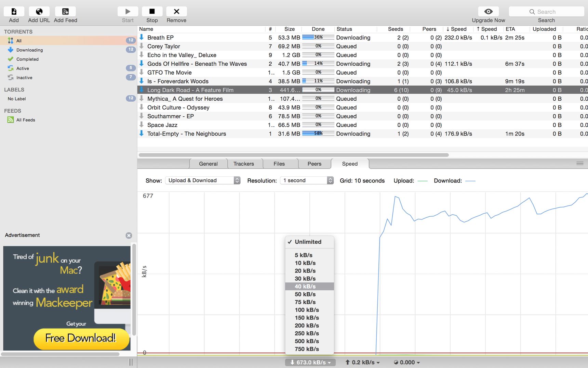Click the Stop square icon
The width and height of the screenshot is (588, 368).
click(x=152, y=12)
